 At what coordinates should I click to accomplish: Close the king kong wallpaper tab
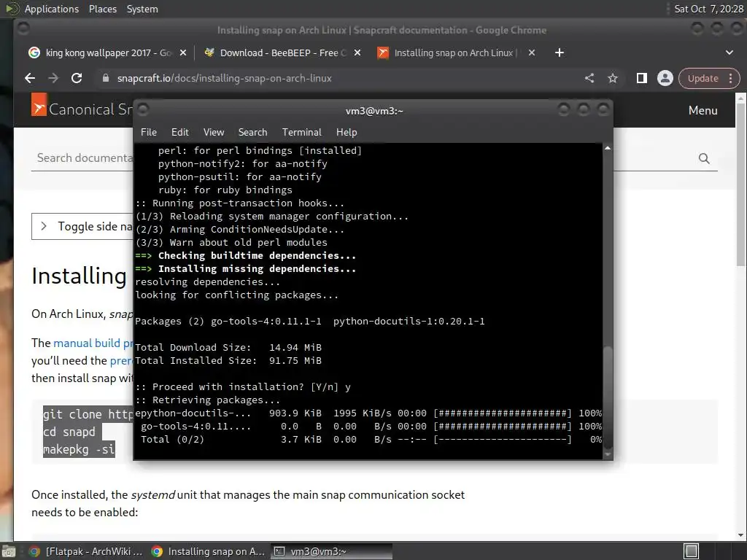tap(183, 52)
